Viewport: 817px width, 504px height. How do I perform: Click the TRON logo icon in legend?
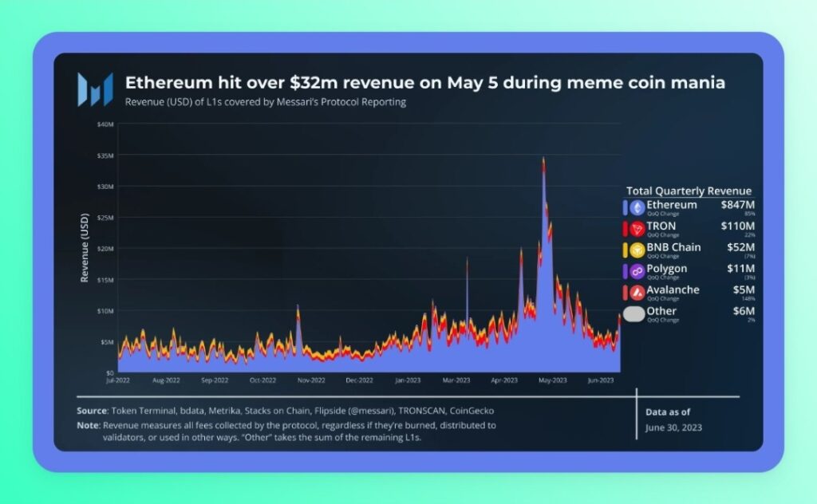point(637,229)
